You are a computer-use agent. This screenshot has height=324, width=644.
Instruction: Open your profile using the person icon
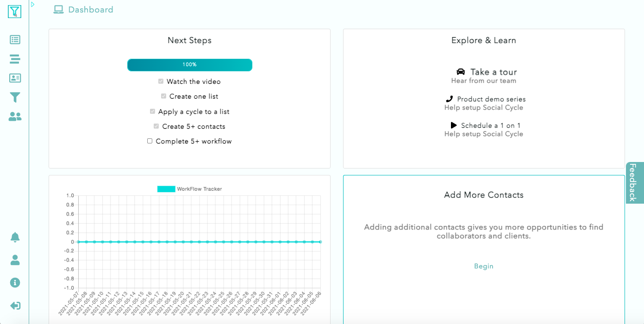pos(14,260)
